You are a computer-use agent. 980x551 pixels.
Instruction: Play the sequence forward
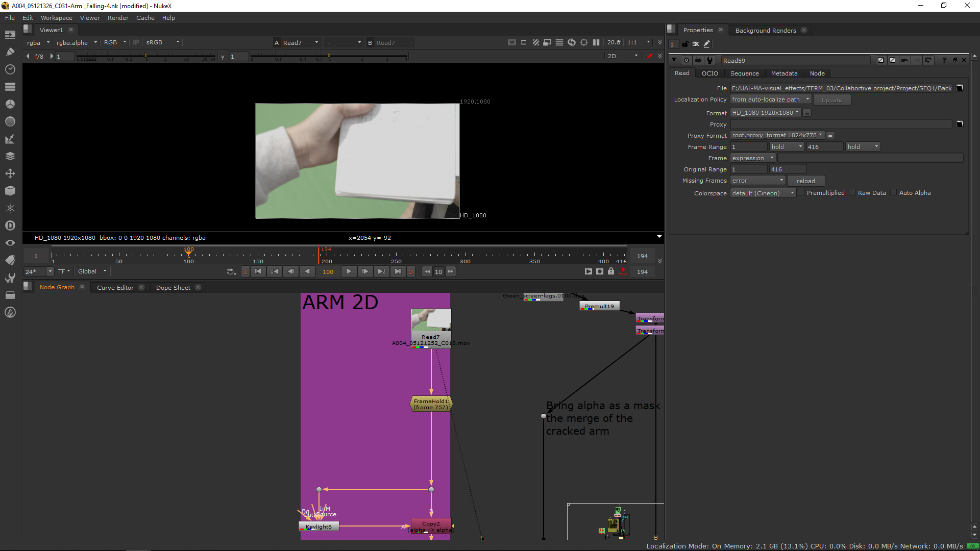349,271
